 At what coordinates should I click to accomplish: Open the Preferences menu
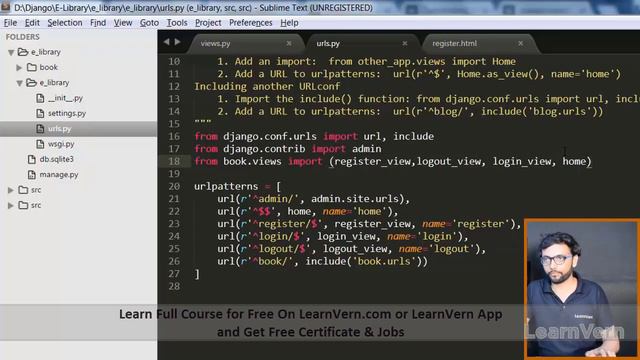[x=251, y=23]
